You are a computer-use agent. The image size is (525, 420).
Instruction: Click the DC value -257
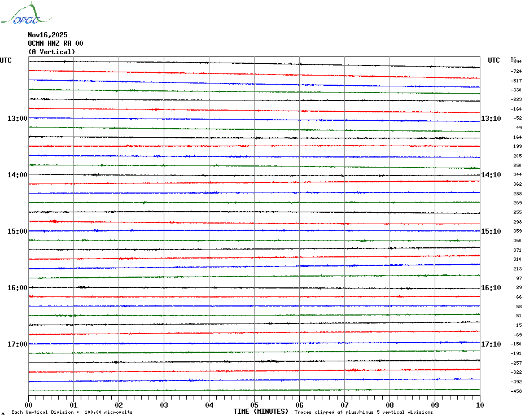(516, 363)
